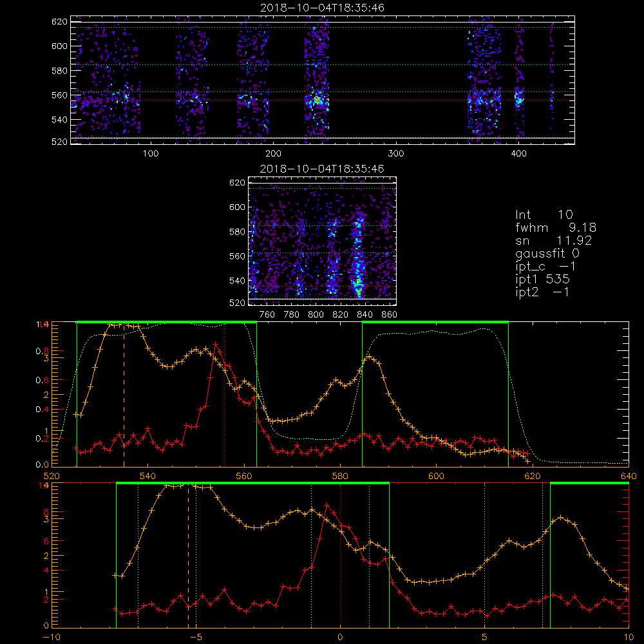The image size is (644, 644).
Task: Select the 'fwhm 9.18' value
Action: coord(556,227)
